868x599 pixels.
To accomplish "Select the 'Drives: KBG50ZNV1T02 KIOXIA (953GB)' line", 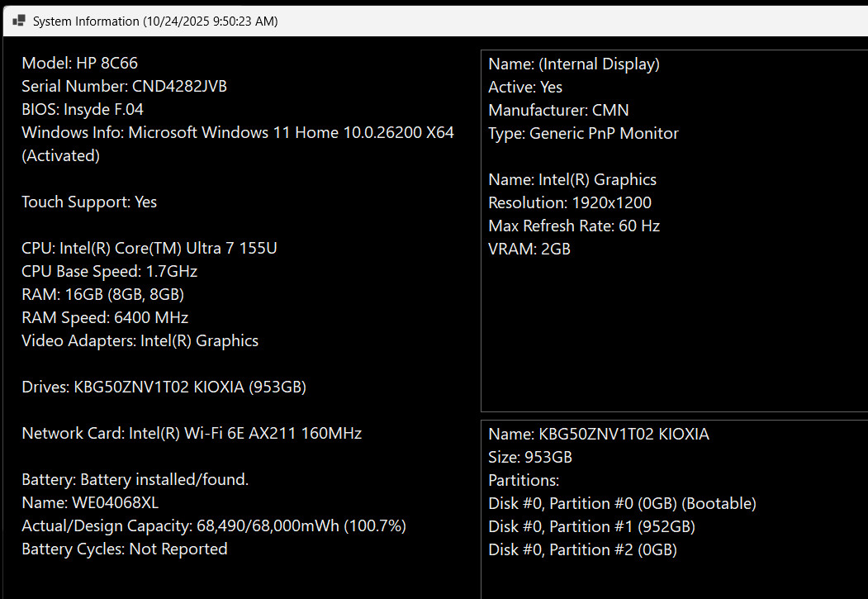I will pos(164,387).
